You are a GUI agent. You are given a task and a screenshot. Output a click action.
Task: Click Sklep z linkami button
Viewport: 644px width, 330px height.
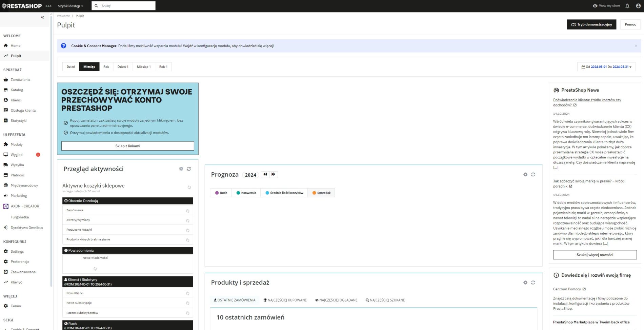point(128,146)
